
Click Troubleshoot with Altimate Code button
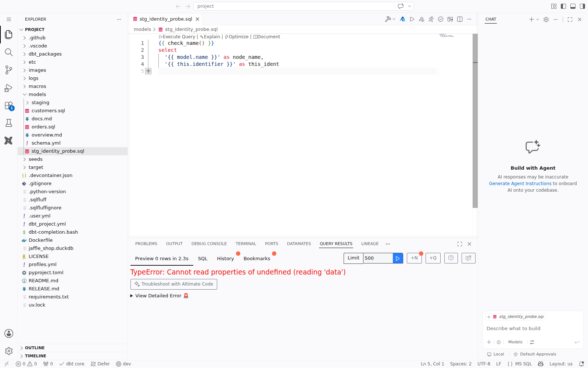[x=174, y=284]
